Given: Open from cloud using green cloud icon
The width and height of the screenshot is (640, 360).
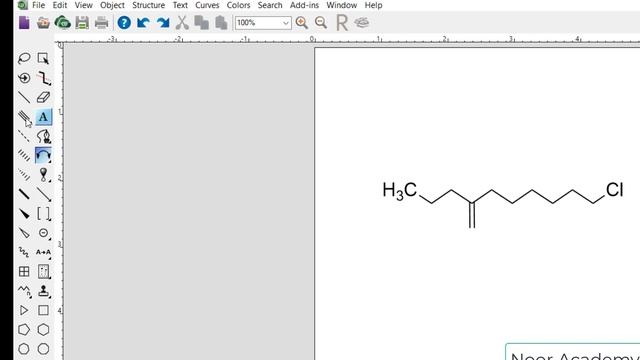Looking at the screenshot, I should tap(63, 22).
